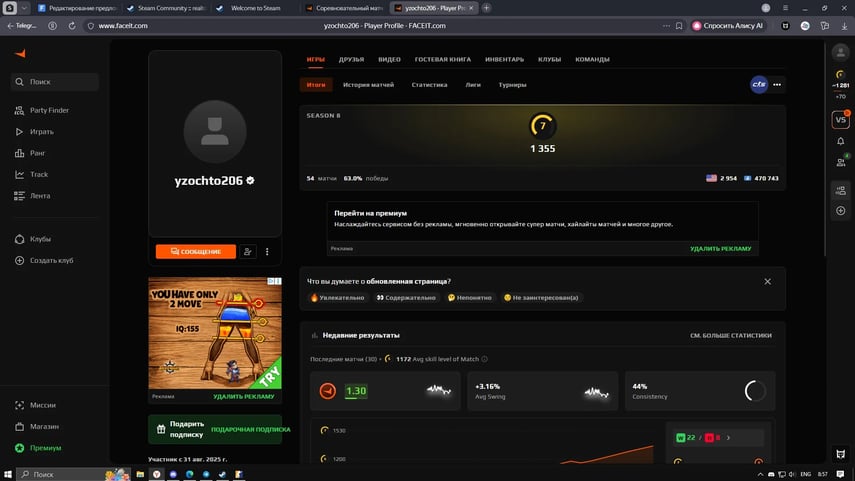Select the Увлекательно feedback option
The image size is (855, 481).
(337, 298)
